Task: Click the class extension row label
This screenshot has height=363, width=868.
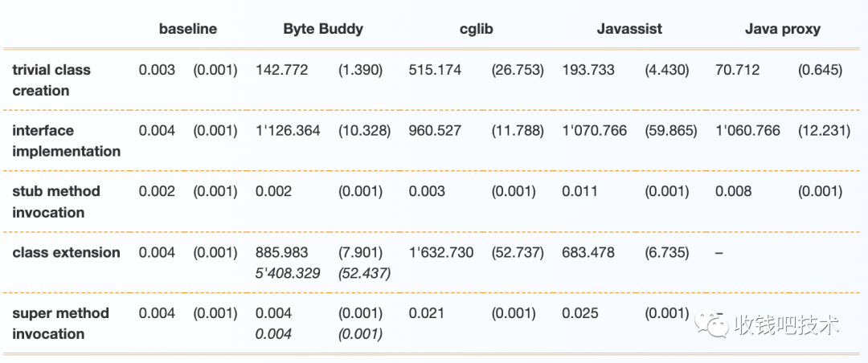Action: (x=66, y=252)
